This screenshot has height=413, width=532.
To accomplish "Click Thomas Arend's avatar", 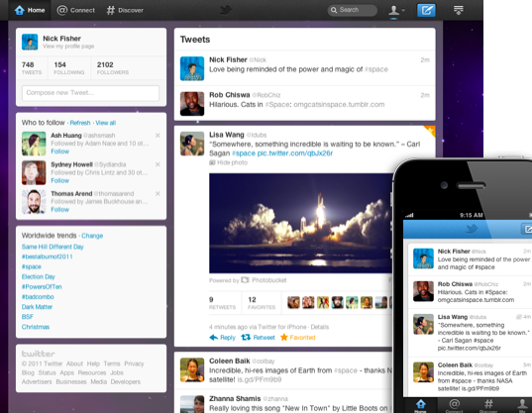I will 34,202.
